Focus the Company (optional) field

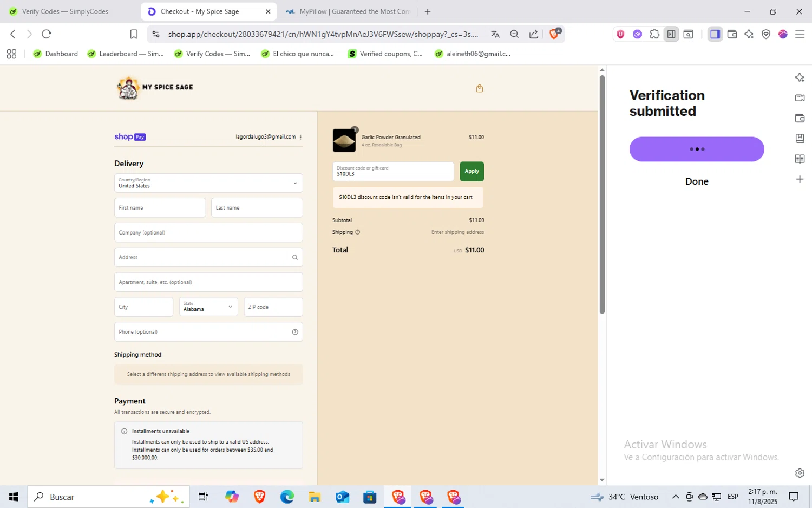(x=208, y=232)
